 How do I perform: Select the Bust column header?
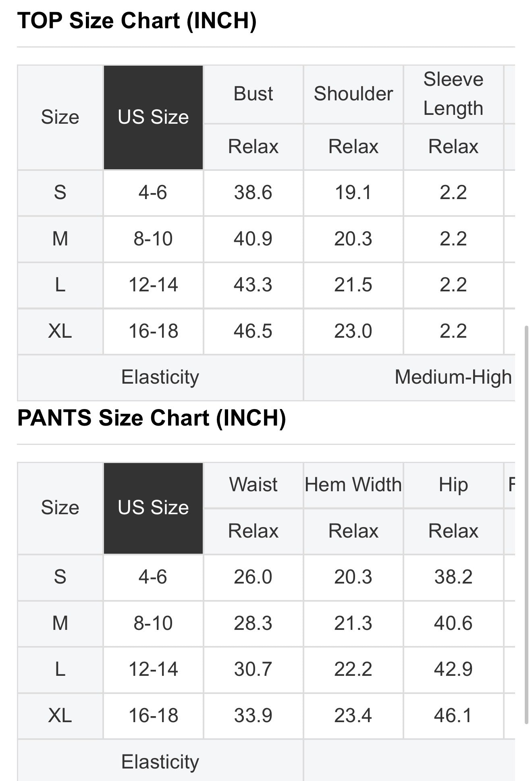pos(253,94)
